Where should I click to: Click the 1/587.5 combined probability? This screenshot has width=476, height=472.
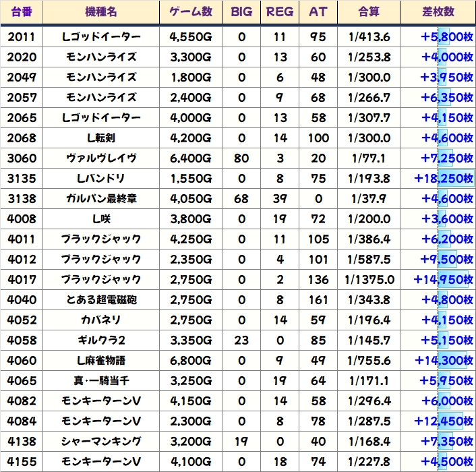click(x=369, y=259)
